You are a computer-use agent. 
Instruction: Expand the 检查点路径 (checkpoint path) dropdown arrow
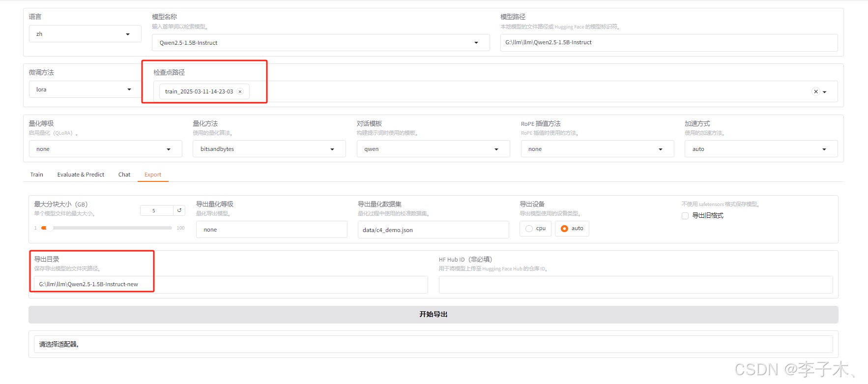(x=825, y=92)
